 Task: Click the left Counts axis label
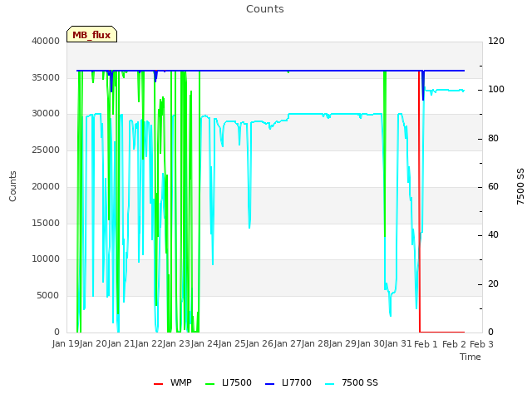pyautogui.click(x=12, y=186)
